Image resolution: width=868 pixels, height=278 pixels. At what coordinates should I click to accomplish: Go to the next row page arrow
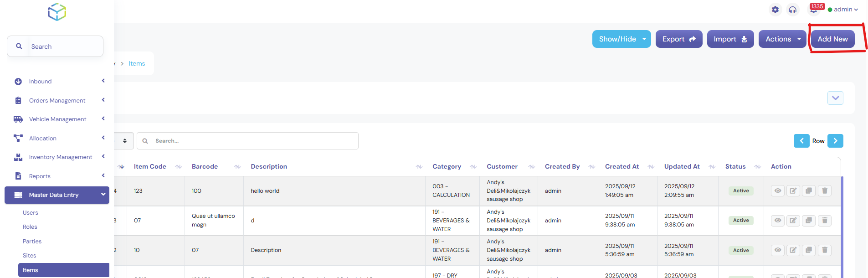[835, 141]
